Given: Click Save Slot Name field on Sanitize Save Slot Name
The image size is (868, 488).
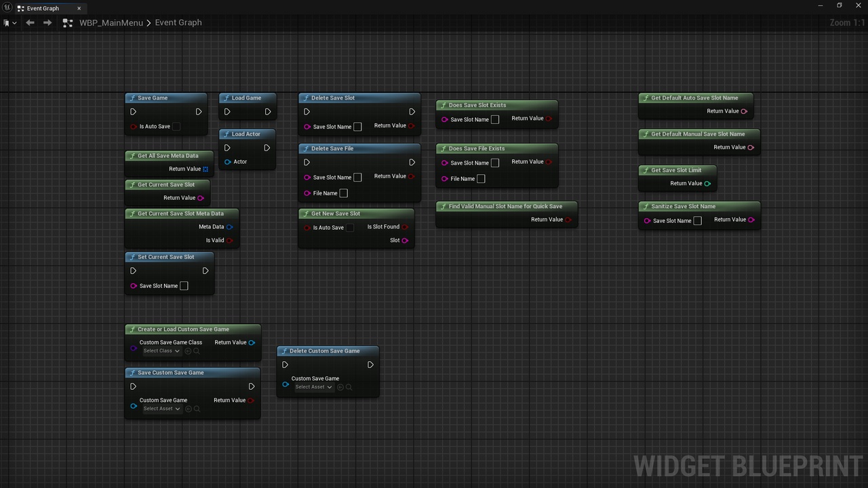Looking at the screenshot, I should tap(697, 221).
